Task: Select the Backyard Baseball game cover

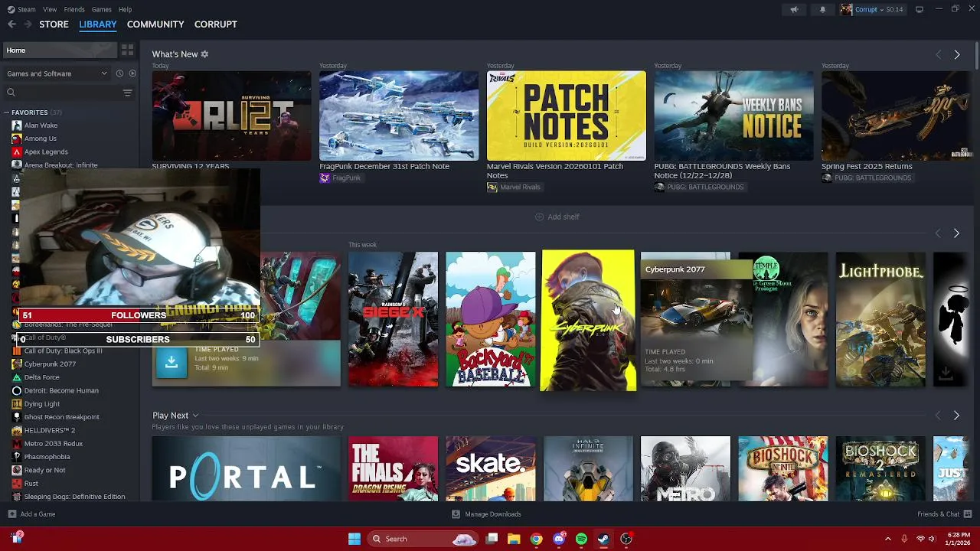Action: pos(491,319)
